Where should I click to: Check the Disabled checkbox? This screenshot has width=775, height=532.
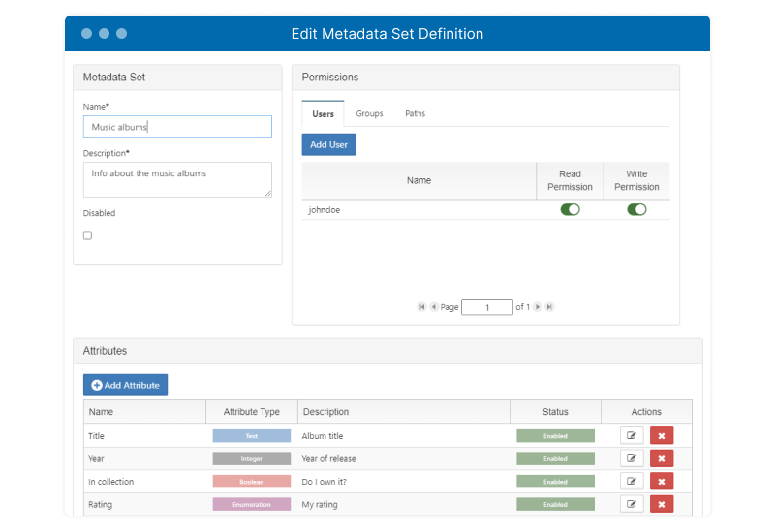(x=87, y=235)
